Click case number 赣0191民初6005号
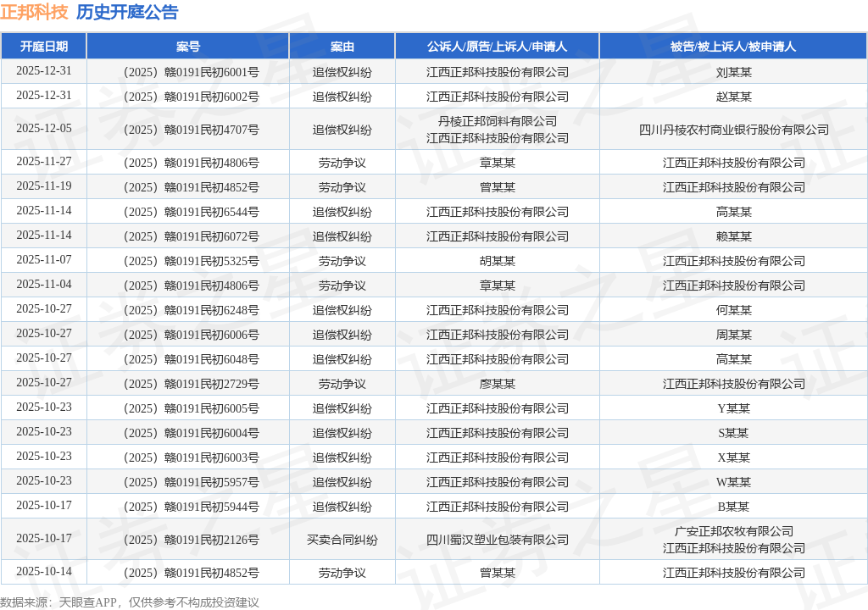Screen dimensions: 868x610 191,408
